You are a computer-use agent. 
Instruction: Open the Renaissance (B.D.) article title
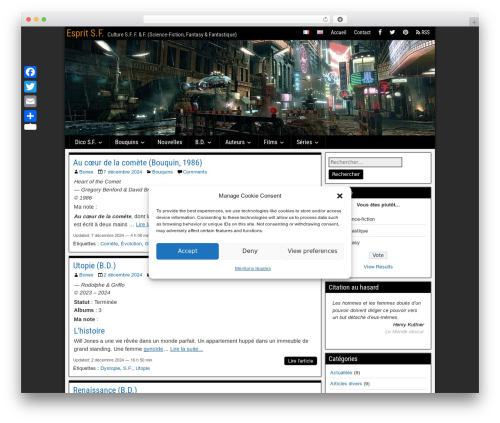click(105, 390)
